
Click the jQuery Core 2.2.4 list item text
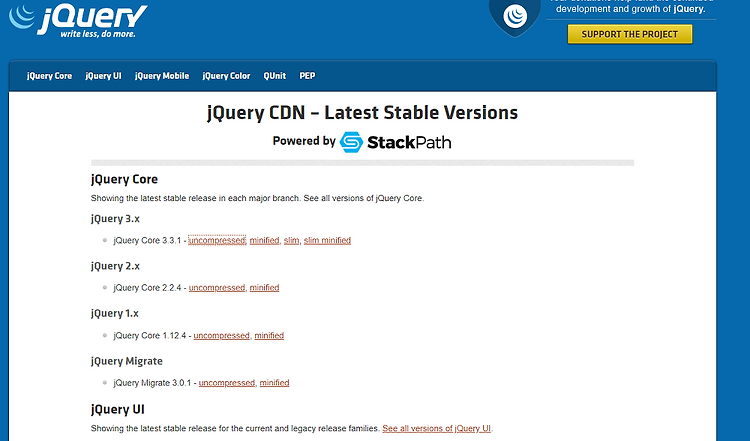pyautogui.click(x=147, y=287)
